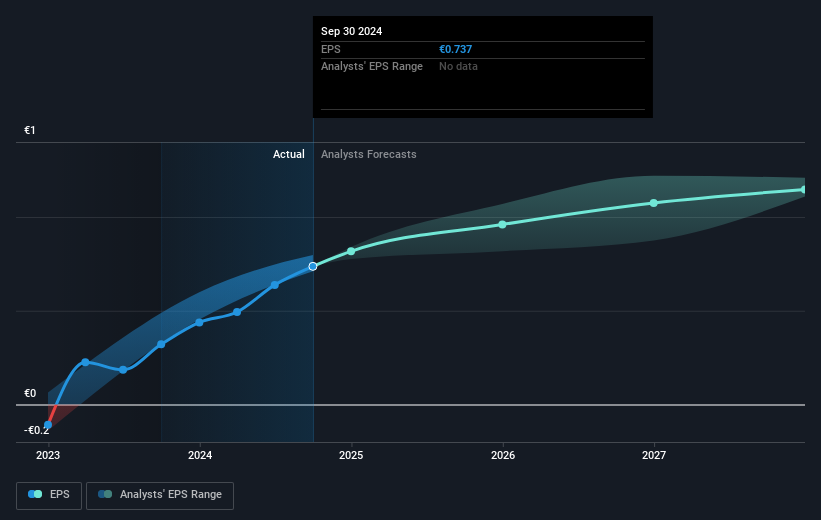Viewport: 821px width, 520px height.
Task: Click the Actual label
Action: 289,154
